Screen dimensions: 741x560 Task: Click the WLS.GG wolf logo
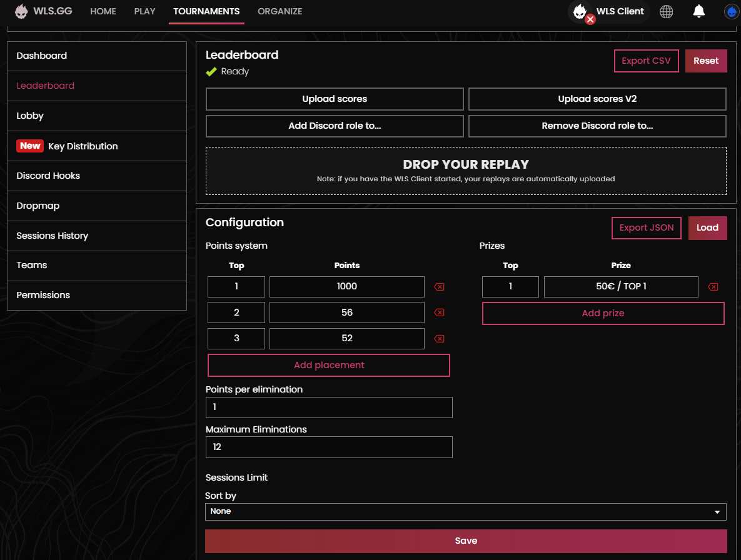pos(21,11)
